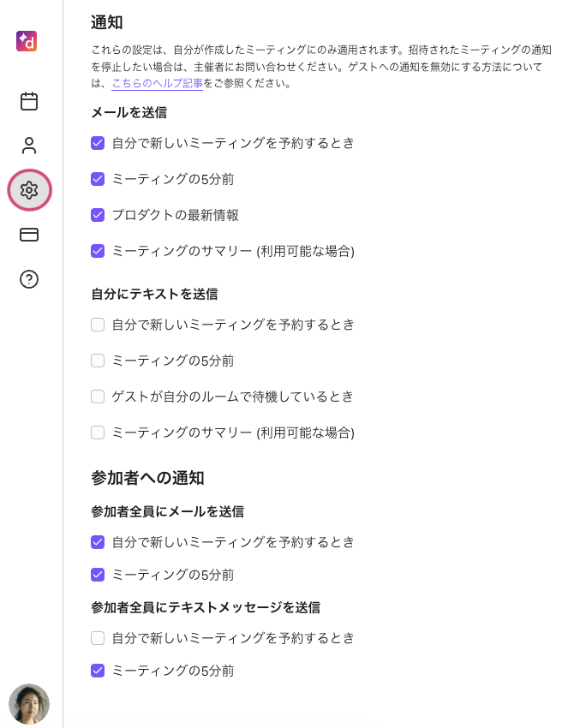Check ゲストが自分のルームで待機しているとき
The image size is (580, 728).
(98, 397)
